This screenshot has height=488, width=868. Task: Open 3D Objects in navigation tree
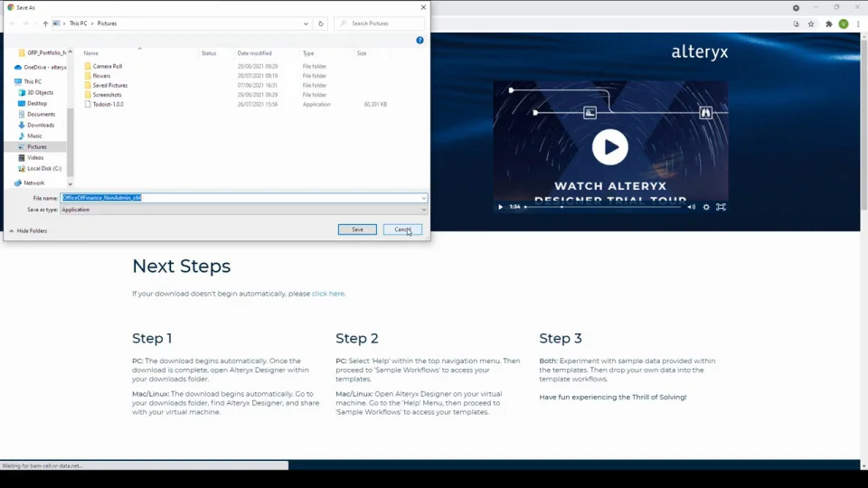[x=40, y=92]
